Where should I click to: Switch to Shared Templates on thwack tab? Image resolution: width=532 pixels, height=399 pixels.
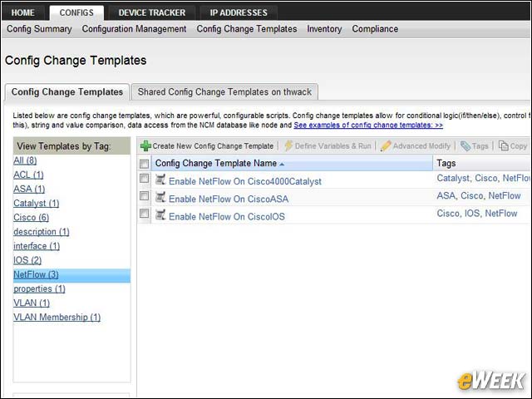tap(224, 92)
